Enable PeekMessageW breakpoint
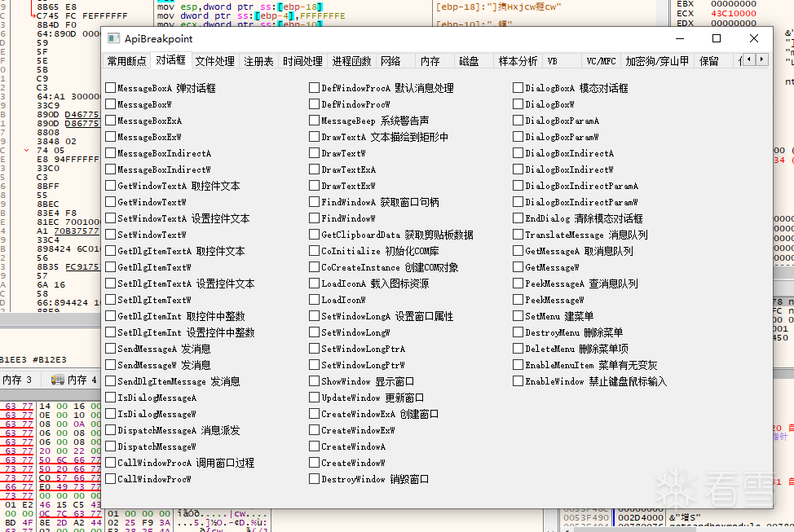794x532 pixels. pos(518,300)
